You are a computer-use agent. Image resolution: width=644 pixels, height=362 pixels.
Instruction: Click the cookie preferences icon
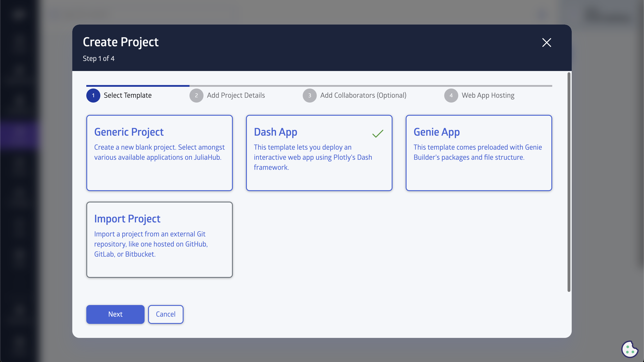click(x=630, y=349)
